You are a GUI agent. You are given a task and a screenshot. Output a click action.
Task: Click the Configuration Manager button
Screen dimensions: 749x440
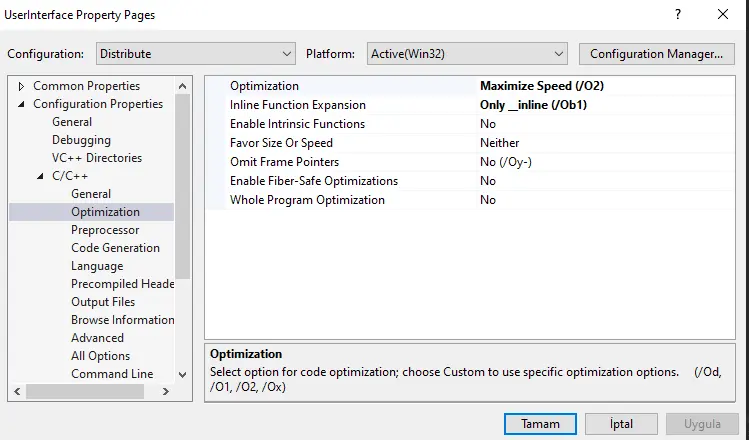click(x=656, y=54)
